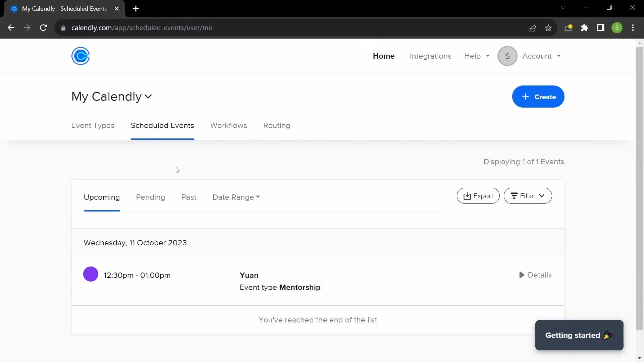
Task: Click the Integrations menu item
Action: click(430, 56)
